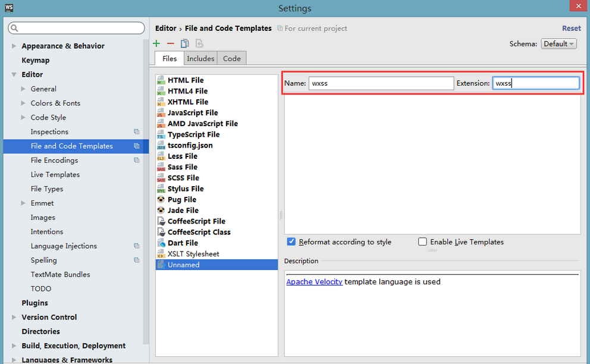Viewport: 590px width, 364px height.
Task: Open the Keymap settings page
Action: pos(35,60)
